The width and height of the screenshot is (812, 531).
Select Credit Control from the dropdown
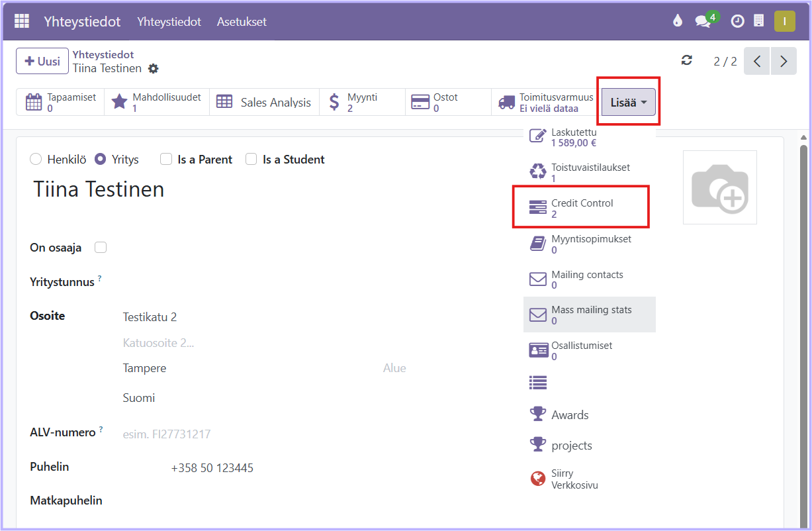tap(581, 208)
